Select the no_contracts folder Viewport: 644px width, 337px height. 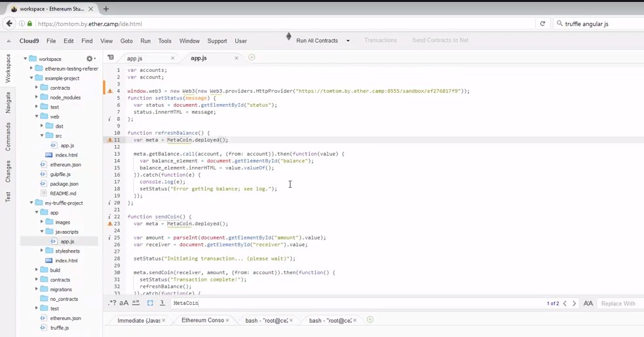pyautogui.click(x=64, y=299)
